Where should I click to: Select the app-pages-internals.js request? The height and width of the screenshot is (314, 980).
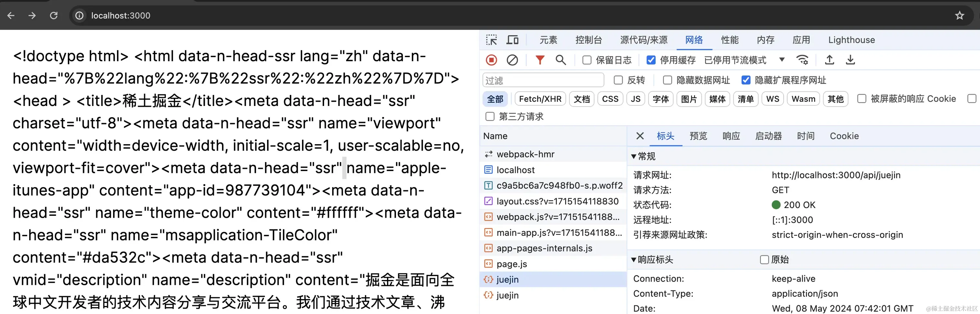pyautogui.click(x=553, y=248)
